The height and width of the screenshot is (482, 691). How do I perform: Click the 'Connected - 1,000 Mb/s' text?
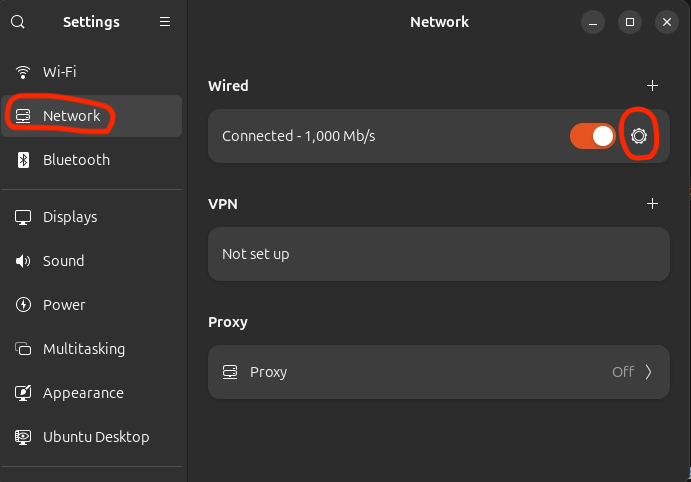click(x=298, y=136)
